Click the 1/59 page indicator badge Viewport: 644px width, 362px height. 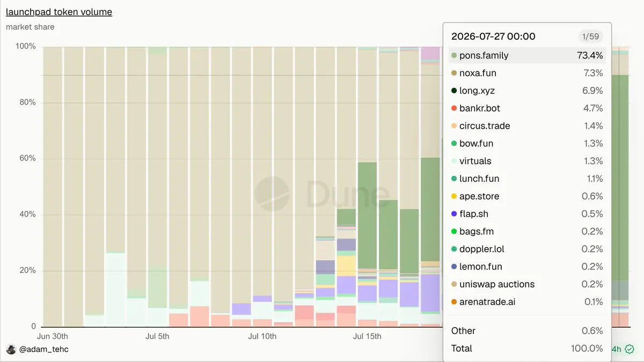[x=590, y=36]
